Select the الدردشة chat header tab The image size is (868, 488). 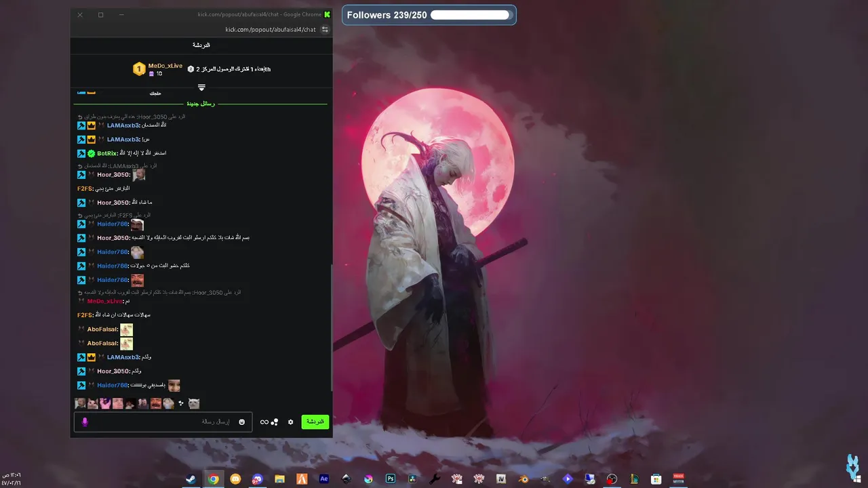(201, 45)
